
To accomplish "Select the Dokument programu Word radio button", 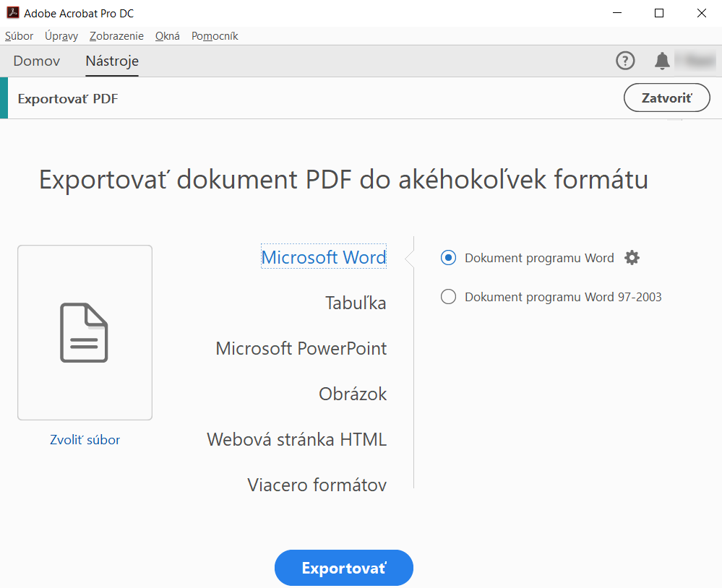I will pos(448,258).
